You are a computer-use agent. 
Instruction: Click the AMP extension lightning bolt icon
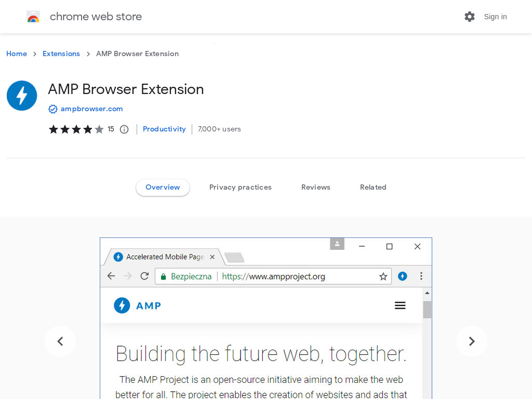22,96
